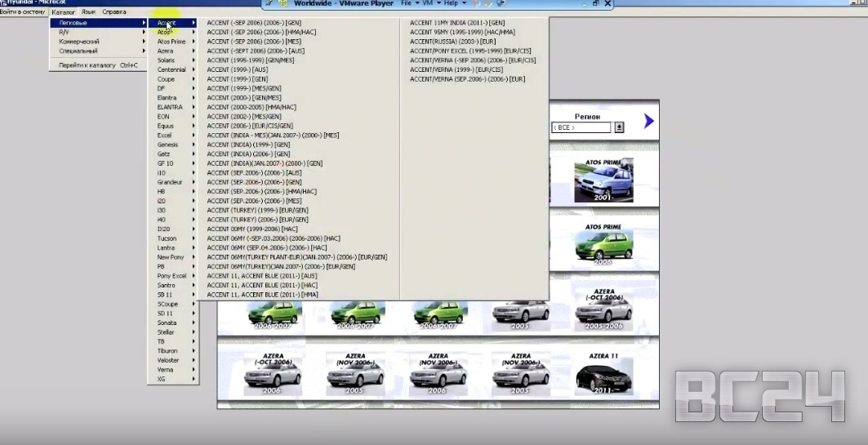Click the Регион region selection field
This screenshot has height=445, width=868.
[x=581, y=127]
